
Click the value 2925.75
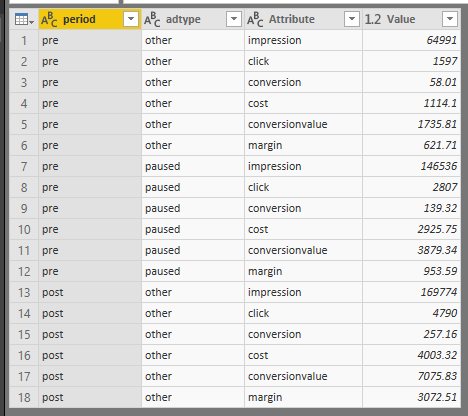tap(437, 229)
